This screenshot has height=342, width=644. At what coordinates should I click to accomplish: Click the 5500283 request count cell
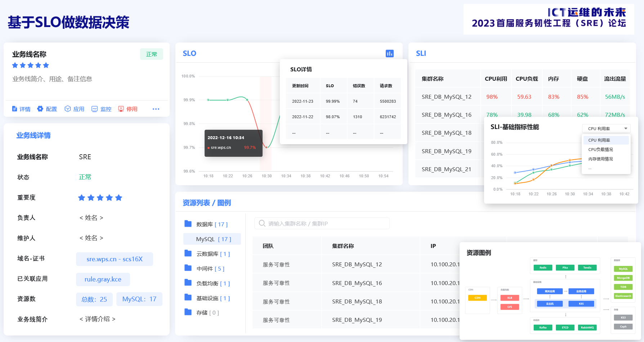pyautogui.click(x=388, y=101)
